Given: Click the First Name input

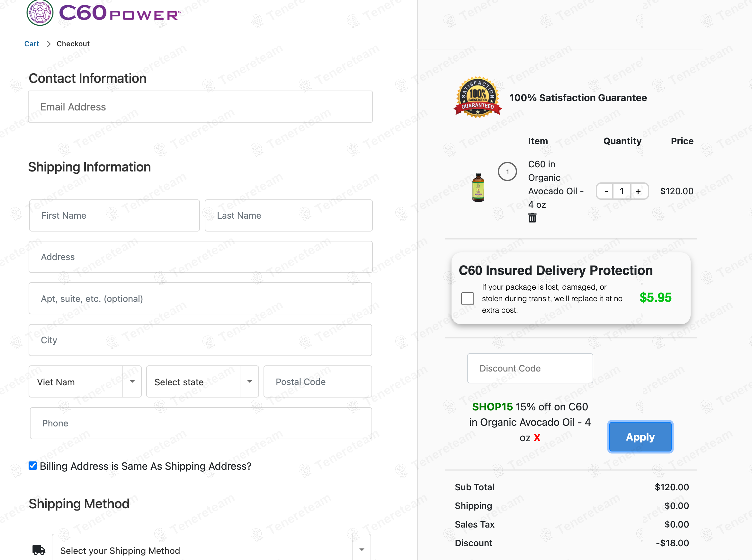Looking at the screenshot, I should coord(114,215).
